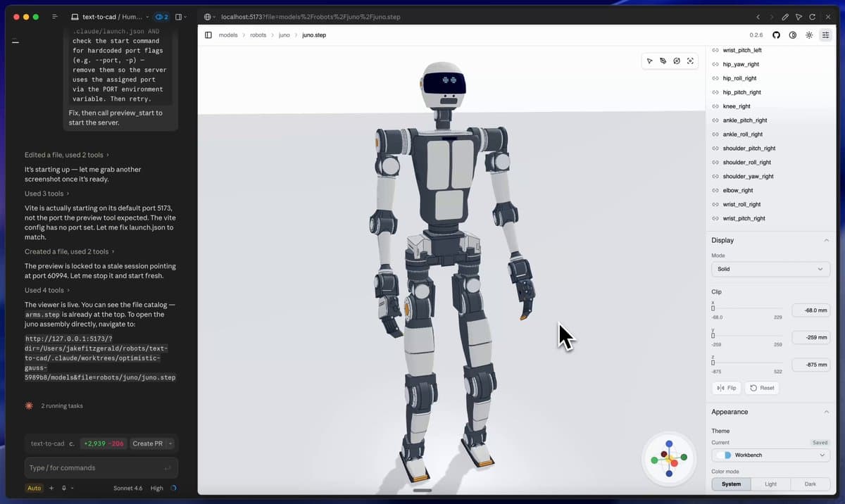This screenshot has height=504, width=845.
Task: Click the list icon in app title bar
Action: click(x=55, y=17)
